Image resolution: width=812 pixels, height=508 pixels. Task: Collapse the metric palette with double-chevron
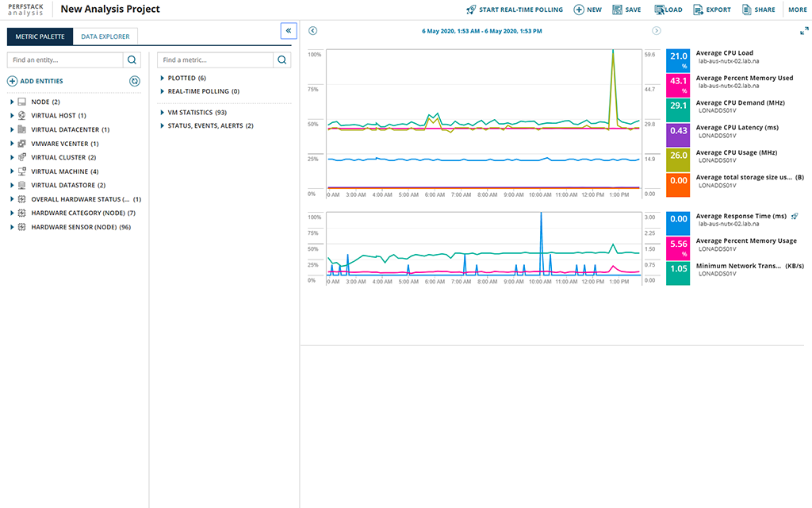[x=289, y=30]
